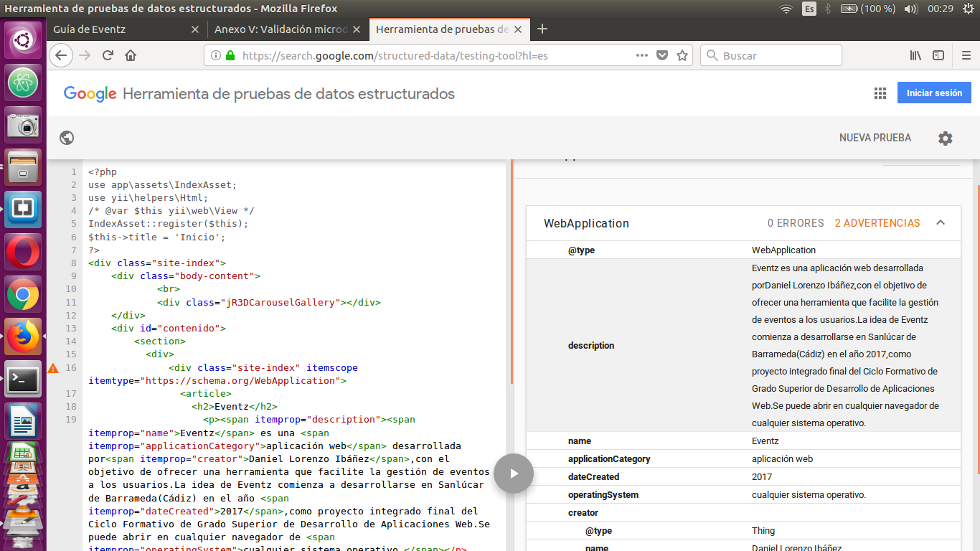Screen dimensions: 980x551
Task: Open the clock showing 00:29
Action: pyautogui.click(x=940, y=9)
